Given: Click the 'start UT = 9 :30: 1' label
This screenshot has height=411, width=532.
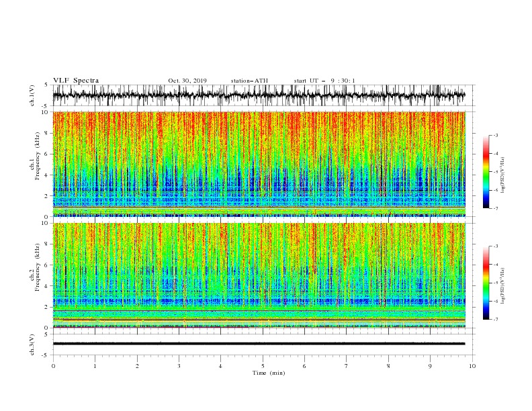Looking at the screenshot, I should tap(324, 81).
